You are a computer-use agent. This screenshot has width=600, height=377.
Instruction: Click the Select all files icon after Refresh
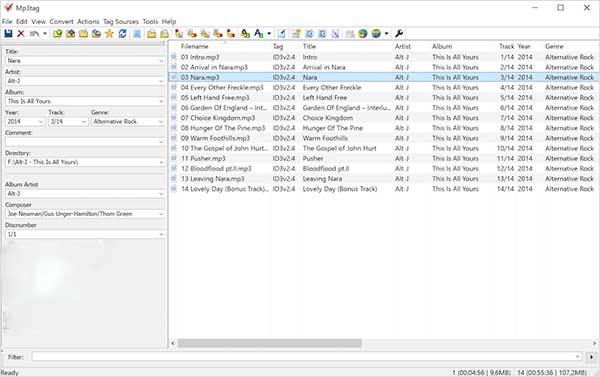(x=137, y=34)
